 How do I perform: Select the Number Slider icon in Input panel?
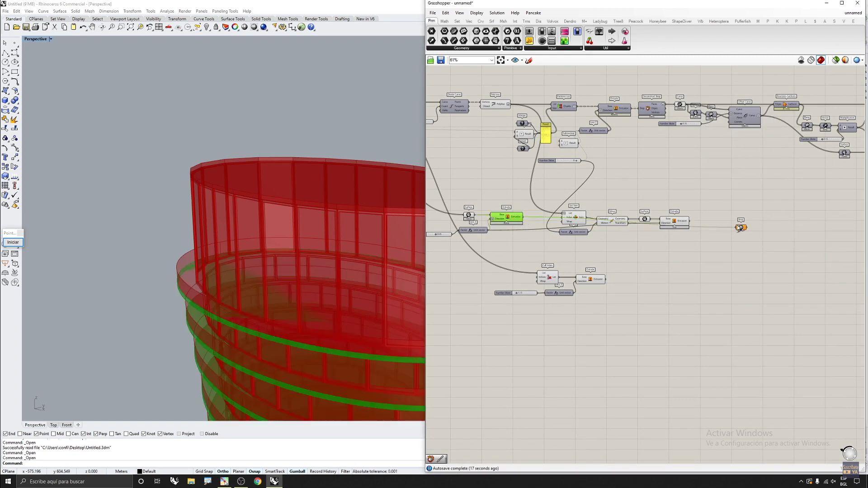click(x=529, y=32)
